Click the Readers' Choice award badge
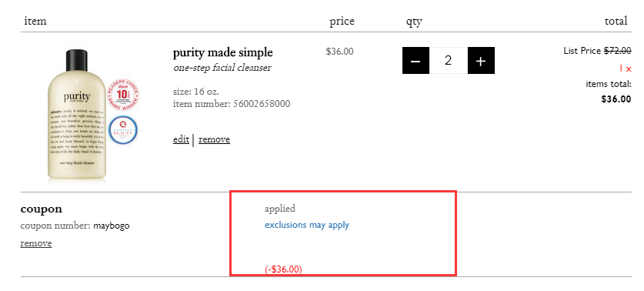Viewport: 644px width, 291px height. pyautogui.click(x=123, y=94)
